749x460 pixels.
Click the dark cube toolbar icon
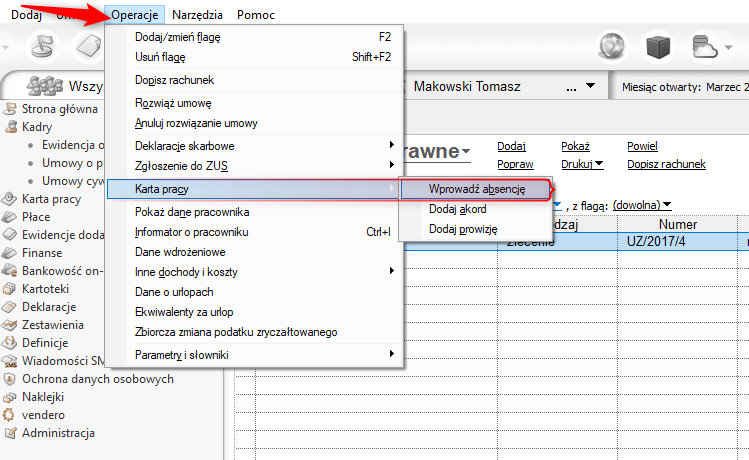coord(658,47)
